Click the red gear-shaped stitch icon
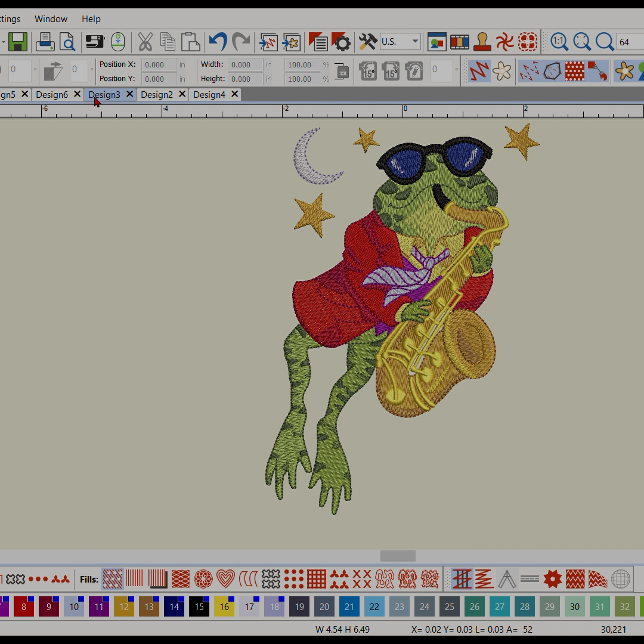 [x=552, y=579]
